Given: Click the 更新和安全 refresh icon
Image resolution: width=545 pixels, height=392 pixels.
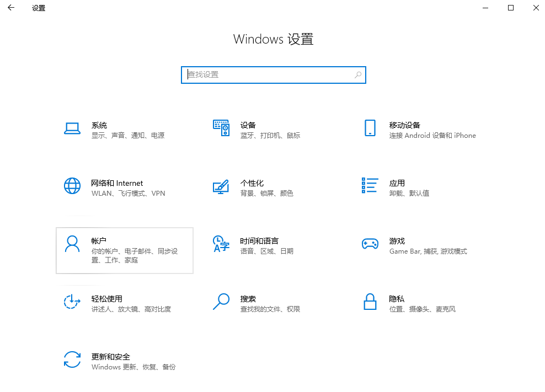Looking at the screenshot, I should [72, 359].
